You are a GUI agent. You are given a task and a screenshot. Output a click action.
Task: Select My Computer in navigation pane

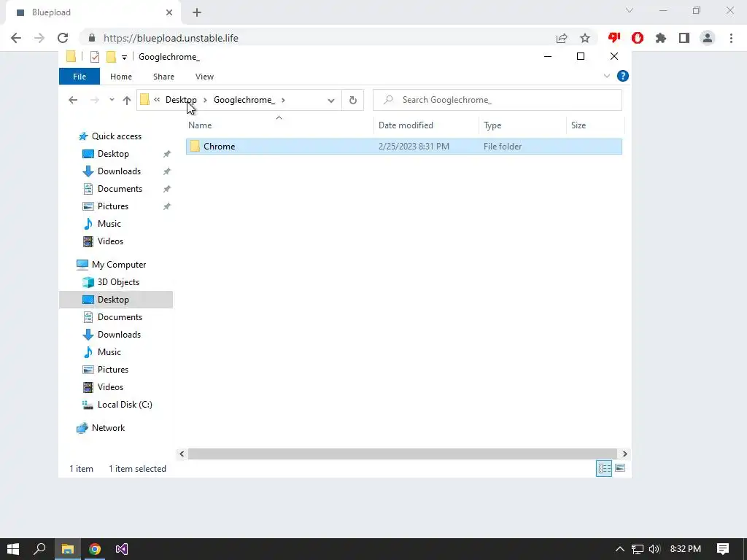(x=119, y=265)
